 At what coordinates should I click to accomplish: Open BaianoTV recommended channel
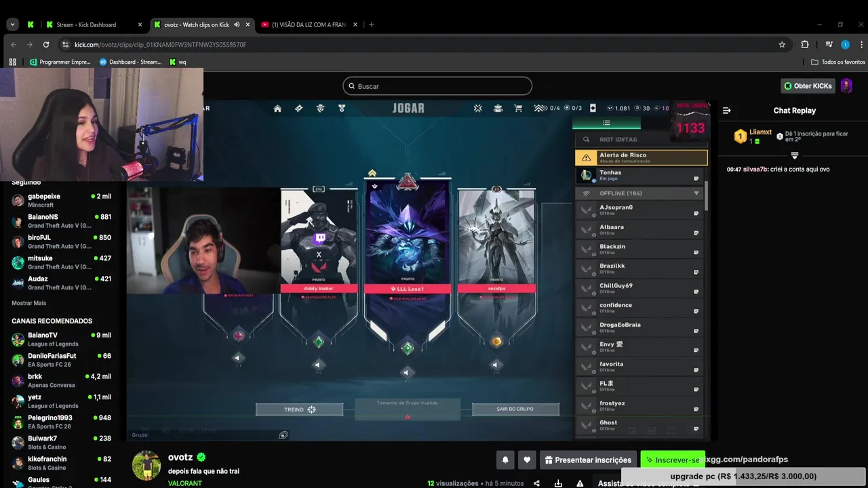61,340
